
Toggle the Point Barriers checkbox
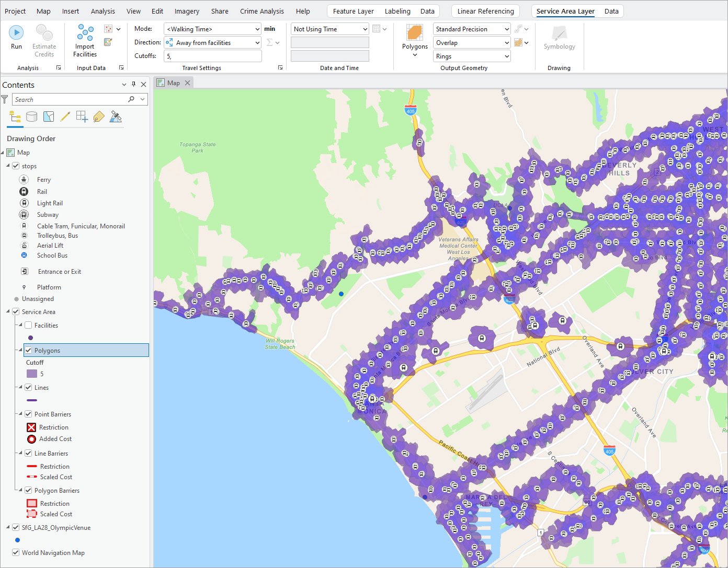coord(28,414)
